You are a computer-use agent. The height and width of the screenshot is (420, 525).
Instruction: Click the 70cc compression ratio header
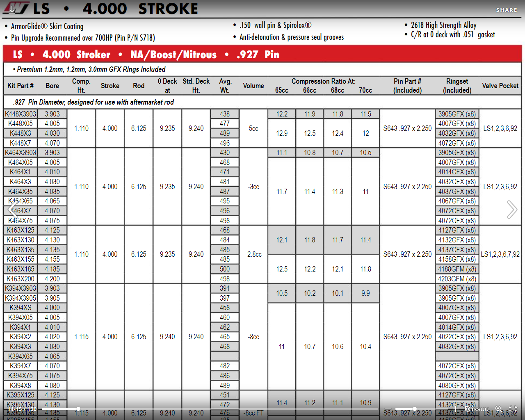coord(365,90)
